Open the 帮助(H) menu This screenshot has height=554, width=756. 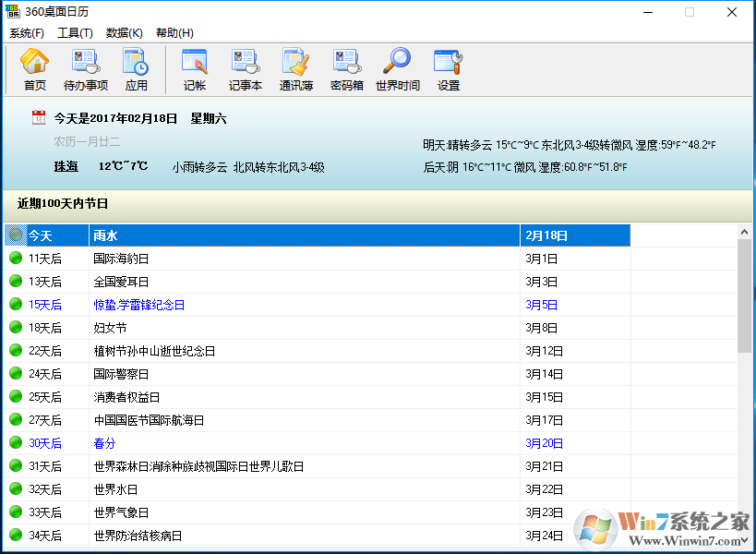[x=174, y=33]
